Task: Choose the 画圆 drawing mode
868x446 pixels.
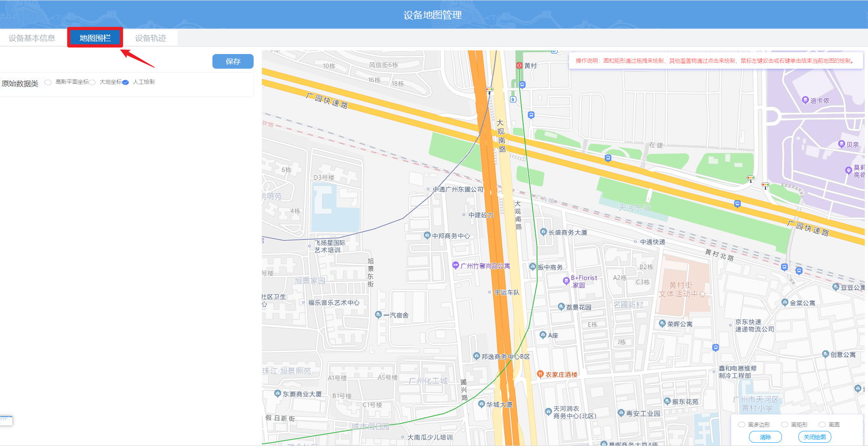Action: pyautogui.click(x=822, y=424)
